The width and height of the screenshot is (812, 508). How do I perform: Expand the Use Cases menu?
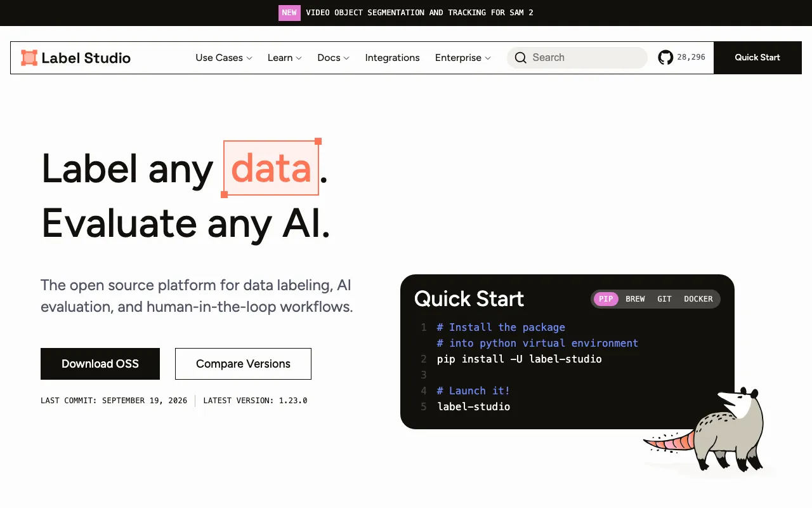click(224, 58)
